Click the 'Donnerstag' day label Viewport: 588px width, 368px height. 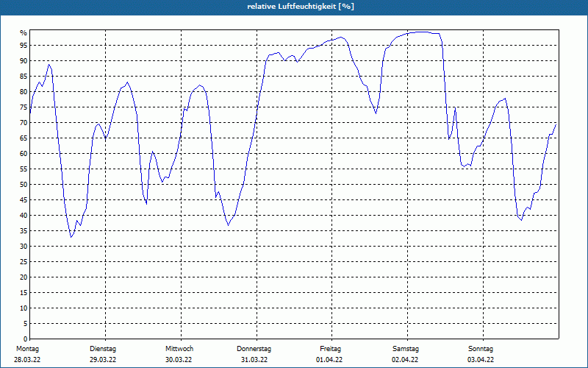254,349
